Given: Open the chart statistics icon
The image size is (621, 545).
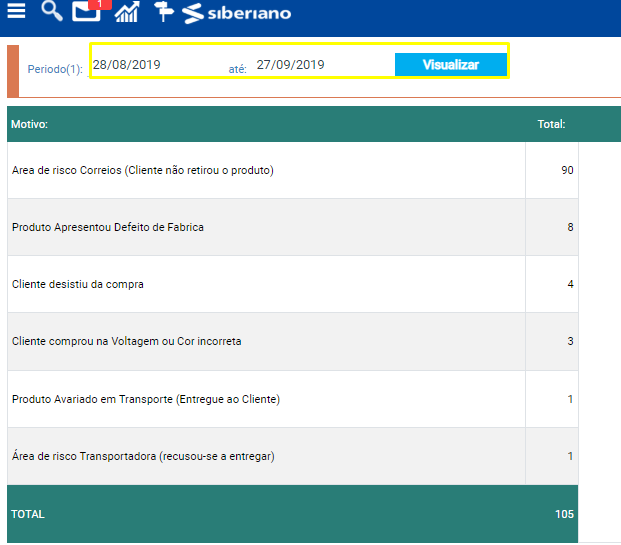Looking at the screenshot, I should 127,11.
